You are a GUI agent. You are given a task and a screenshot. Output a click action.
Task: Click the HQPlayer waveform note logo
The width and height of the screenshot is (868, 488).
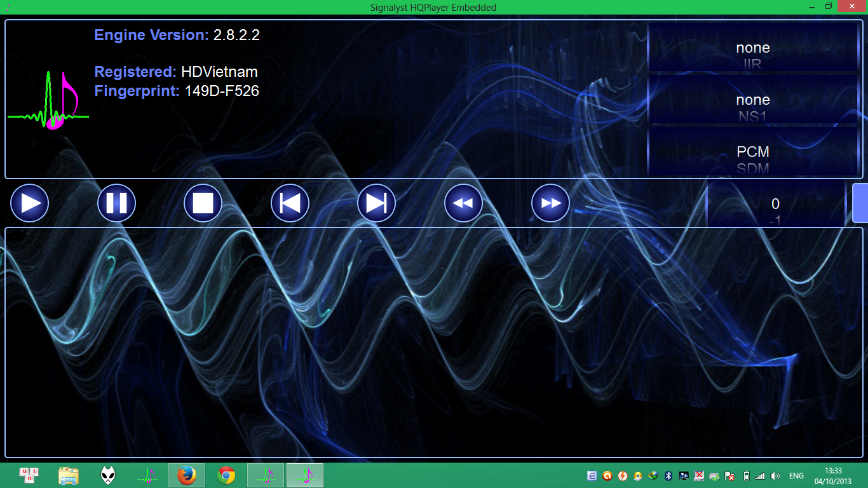[x=48, y=100]
